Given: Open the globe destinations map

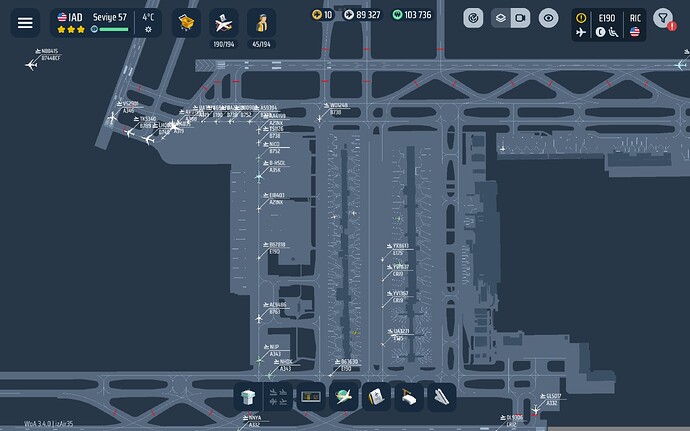Looking at the screenshot, I should coord(344,397).
